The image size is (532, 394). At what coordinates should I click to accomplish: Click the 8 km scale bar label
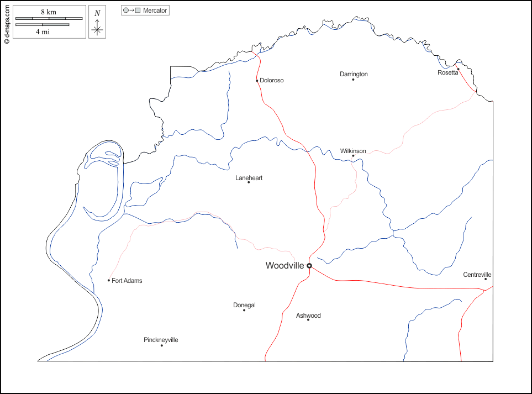pyautogui.click(x=48, y=12)
